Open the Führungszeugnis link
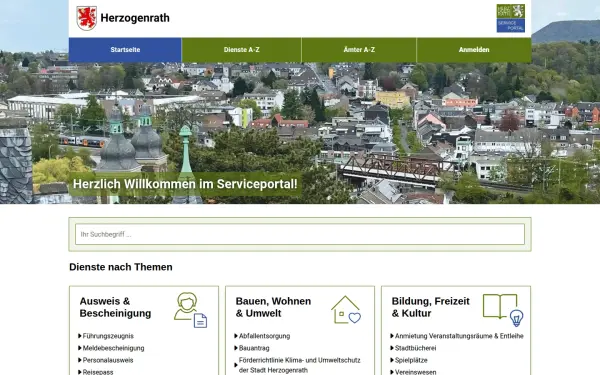Viewport: 600px width, 375px height. point(108,336)
